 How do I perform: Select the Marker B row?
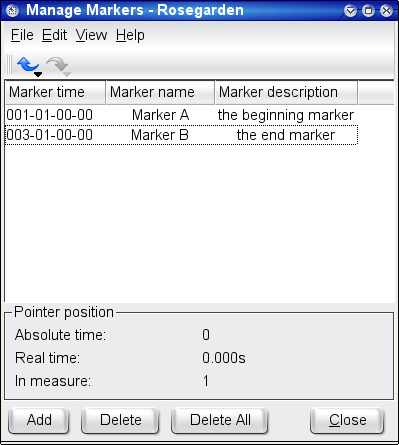point(182,135)
